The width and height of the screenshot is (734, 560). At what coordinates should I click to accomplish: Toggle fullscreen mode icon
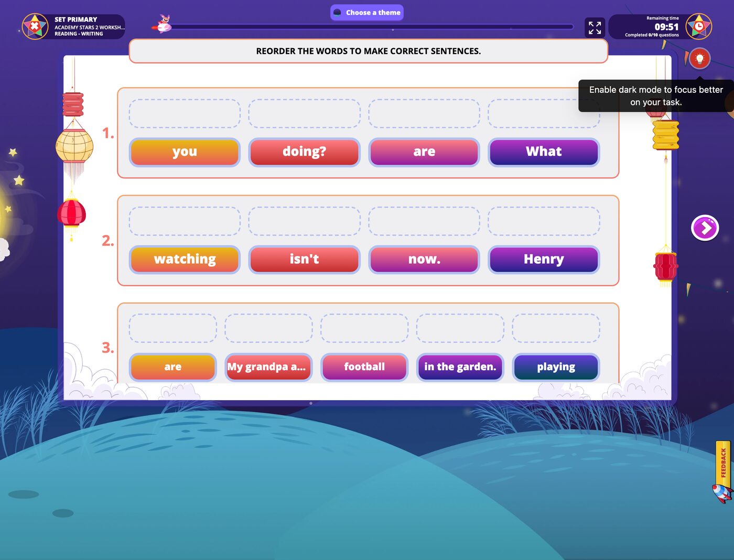pyautogui.click(x=595, y=28)
